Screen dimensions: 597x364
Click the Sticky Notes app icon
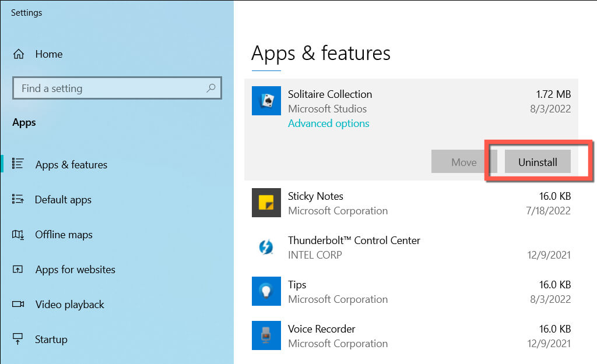click(266, 203)
